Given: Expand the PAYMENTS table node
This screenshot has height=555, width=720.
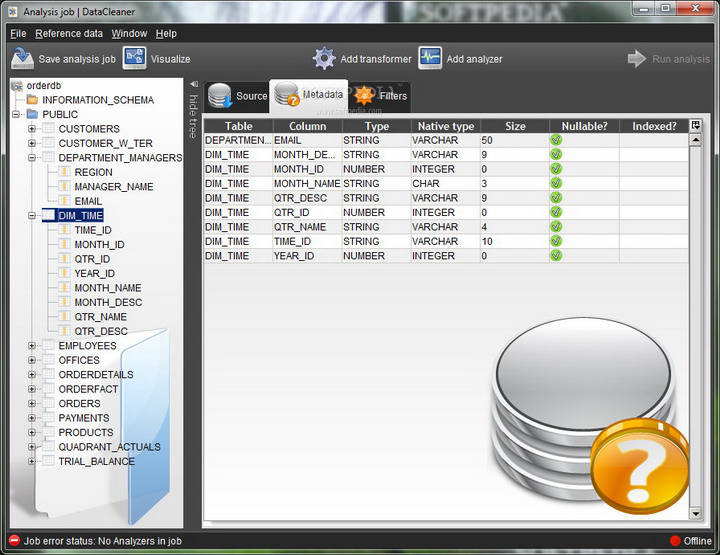Looking at the screenshot, I should (32, 418).
